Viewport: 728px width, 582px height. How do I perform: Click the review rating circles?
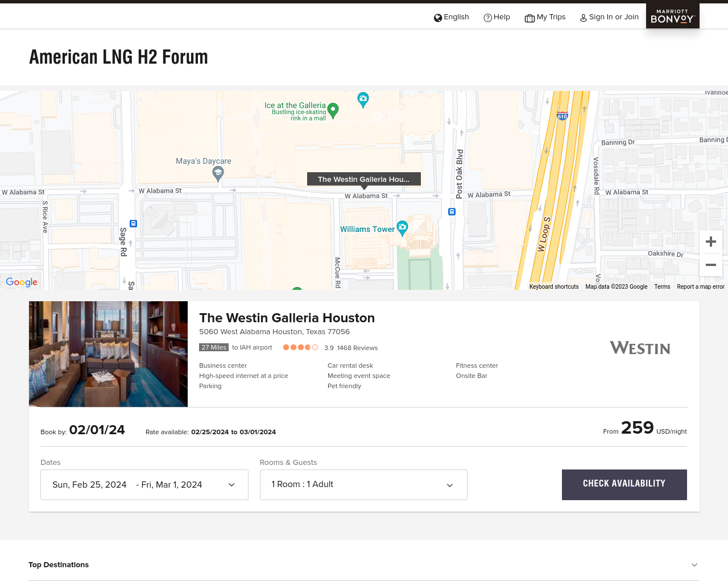pyautogui.click(x=300, y=347)
